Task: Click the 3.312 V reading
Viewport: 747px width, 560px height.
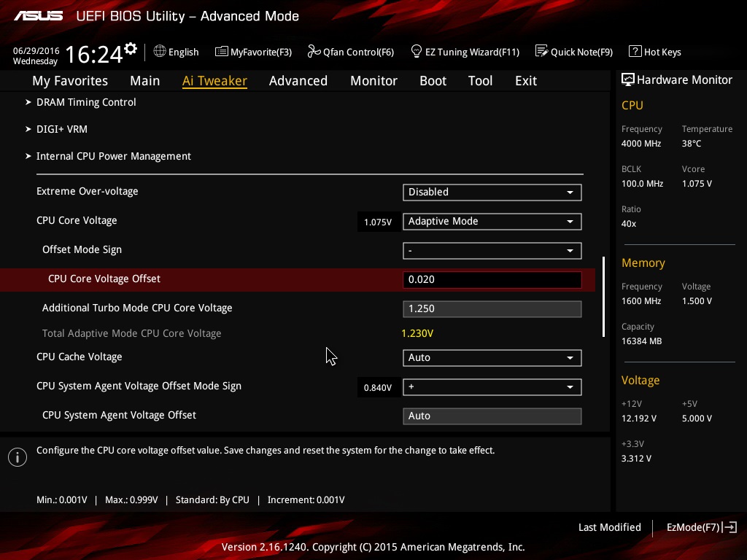Action: [636, 458]
